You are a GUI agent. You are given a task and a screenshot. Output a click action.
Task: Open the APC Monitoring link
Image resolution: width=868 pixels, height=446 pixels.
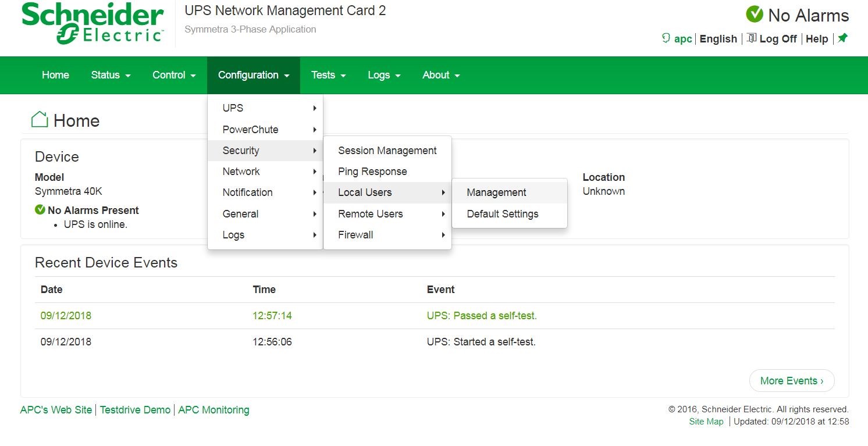point(214,410)
